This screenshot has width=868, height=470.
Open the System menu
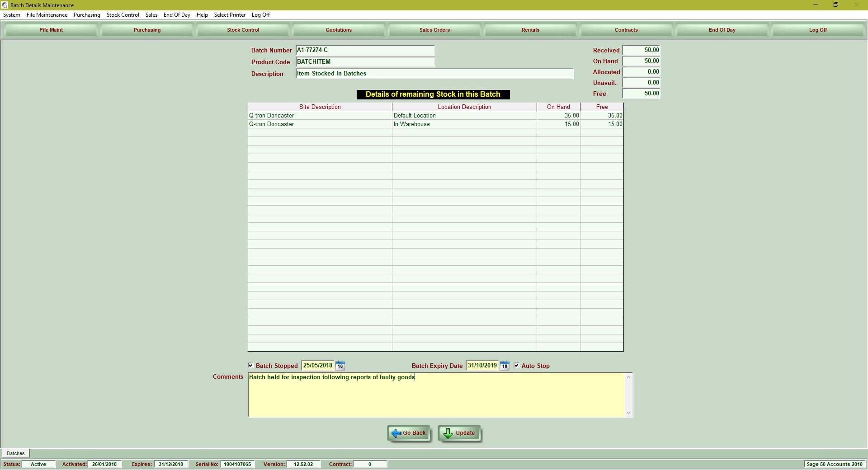[12, 15]
